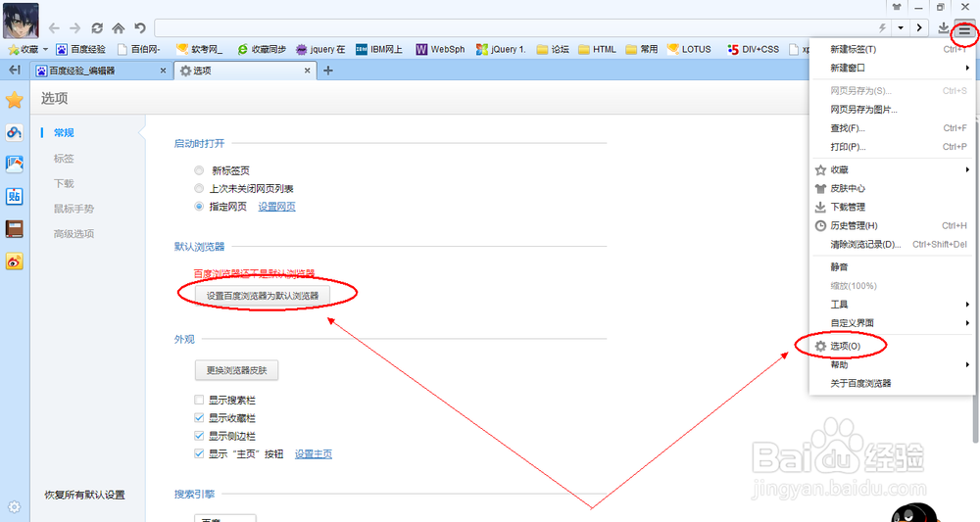This screenshot has height=522, width=980.
Task: Enable the 显示搜索栏 checkbox
Action: [199, 400]
